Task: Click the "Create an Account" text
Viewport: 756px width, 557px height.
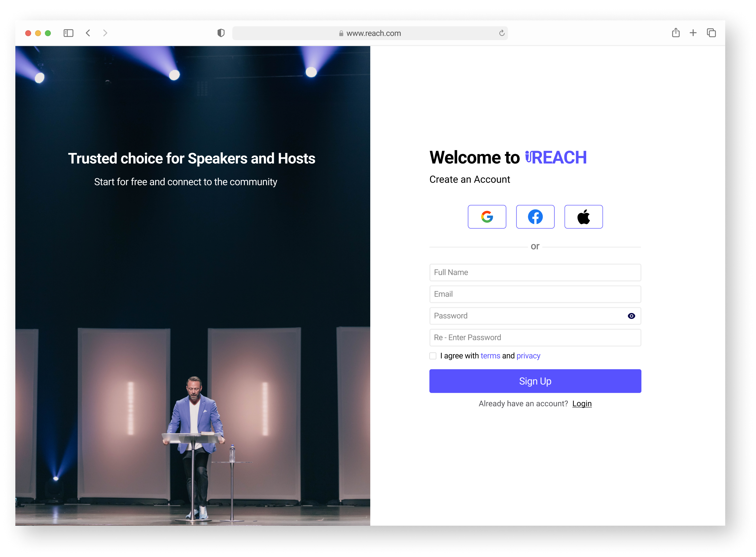Action: [x=470, y=179]
